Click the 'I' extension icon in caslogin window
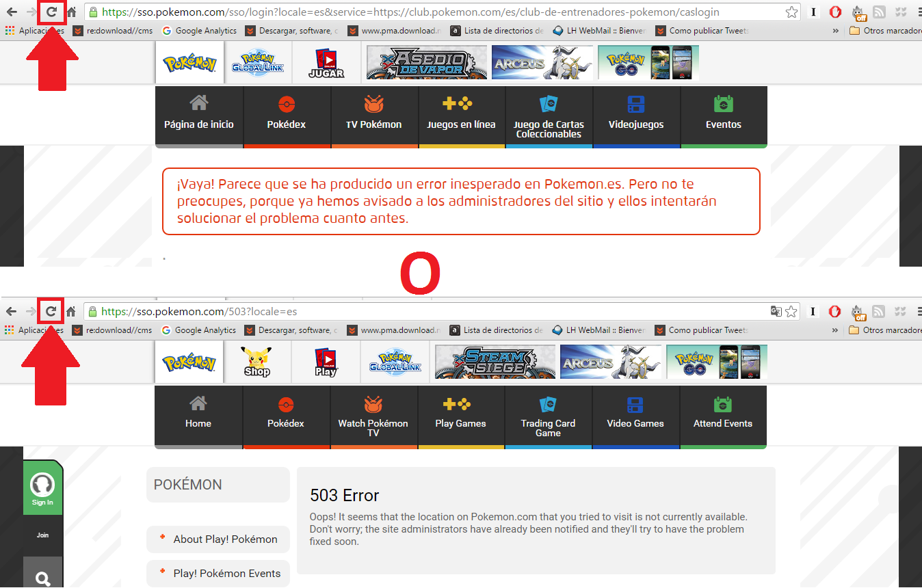922x588 pixels. [813, 12]
